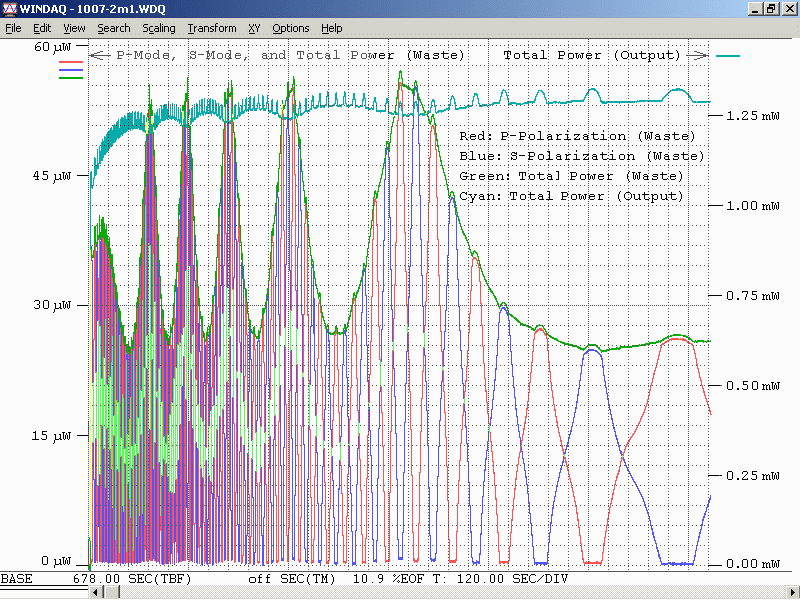Screen dimensions: 800x600
Task: Open the Options menu
Action: click(291, 28)
